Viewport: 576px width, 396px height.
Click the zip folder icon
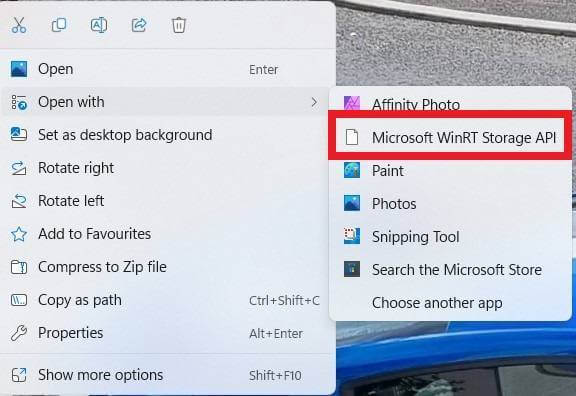pos(19,267)
